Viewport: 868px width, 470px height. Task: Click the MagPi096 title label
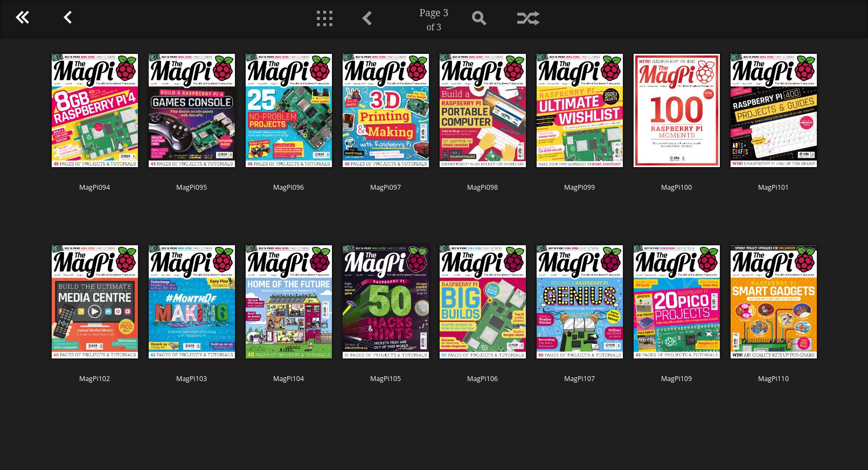pos(289,188)
